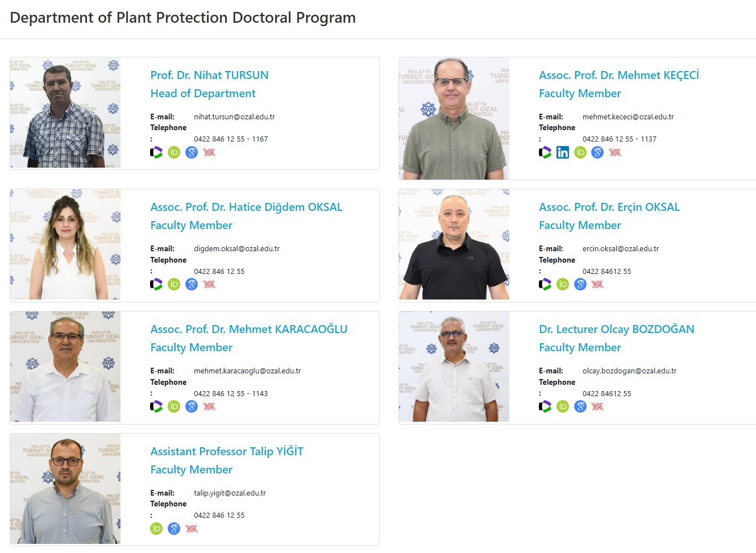Open Nihat TURSUN's ORCID iD profile icon
Image resolution: width=756 pixels, height=553 pixels.
point(174,152)
